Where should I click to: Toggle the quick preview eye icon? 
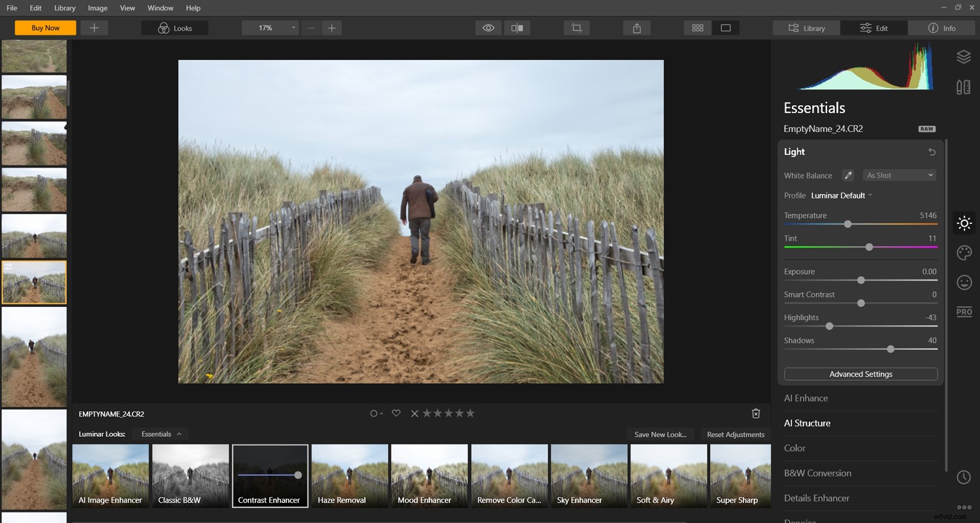click(x=488, y=27)
